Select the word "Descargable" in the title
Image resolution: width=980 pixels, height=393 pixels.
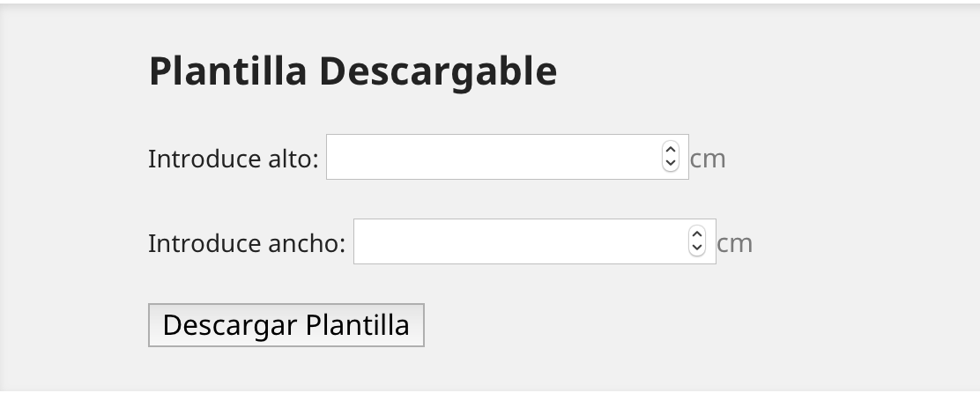(x=437, y=71)
